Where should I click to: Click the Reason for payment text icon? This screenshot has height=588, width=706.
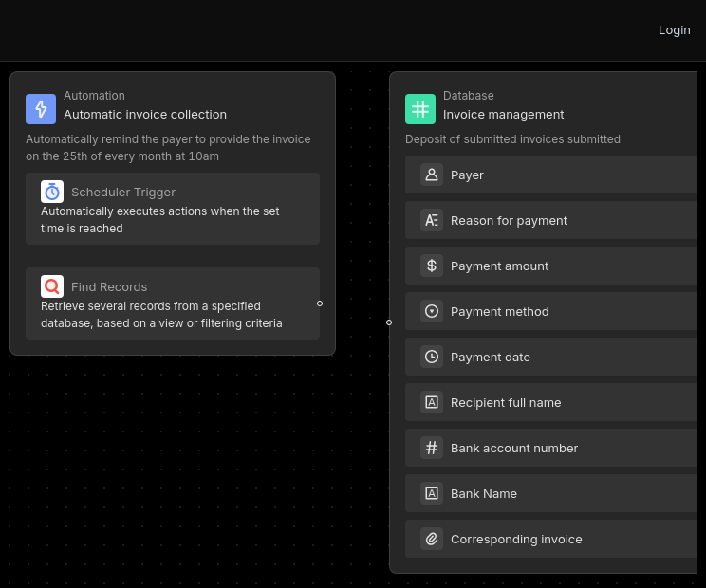click(432, 220)
